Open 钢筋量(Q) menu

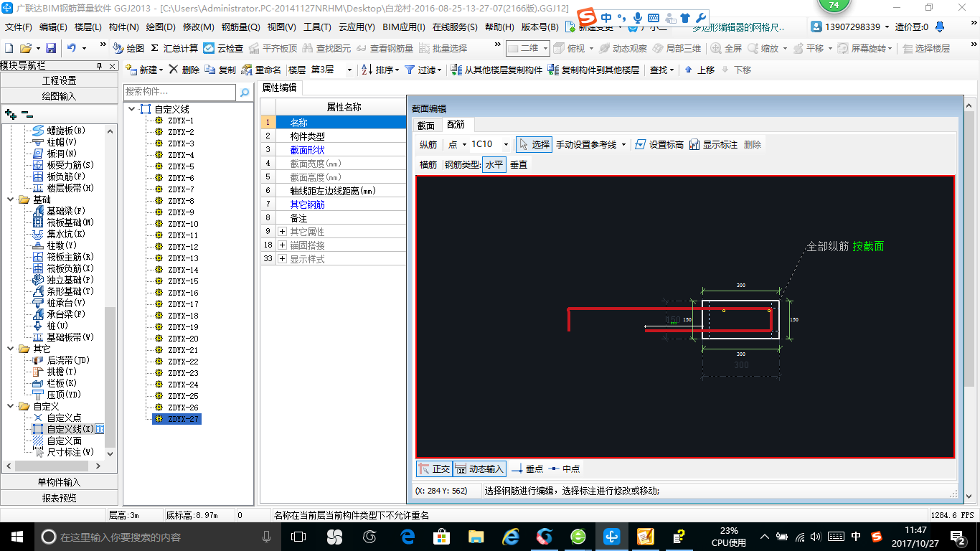click(240, 27)
